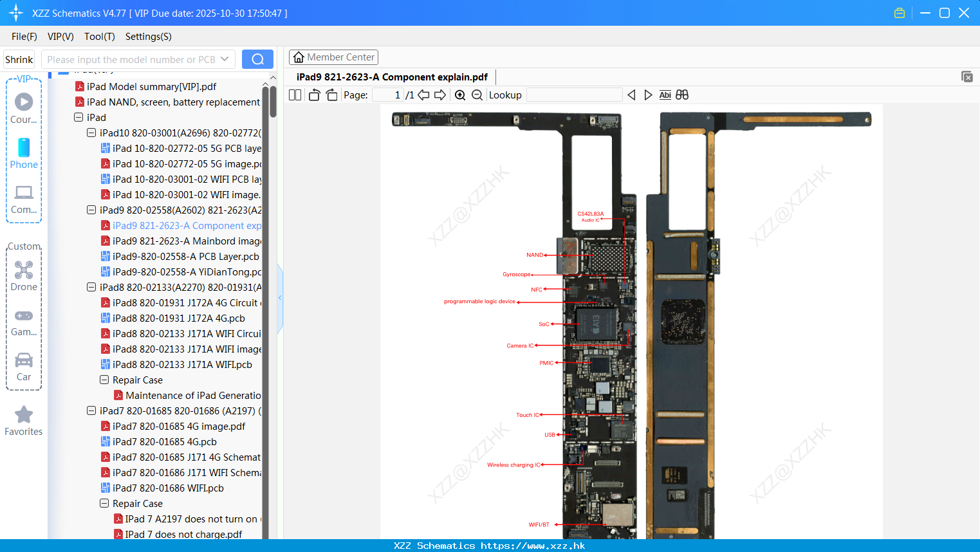Go to next page arrow
Viewport: 980px width, 552px height.
(440, 95)
